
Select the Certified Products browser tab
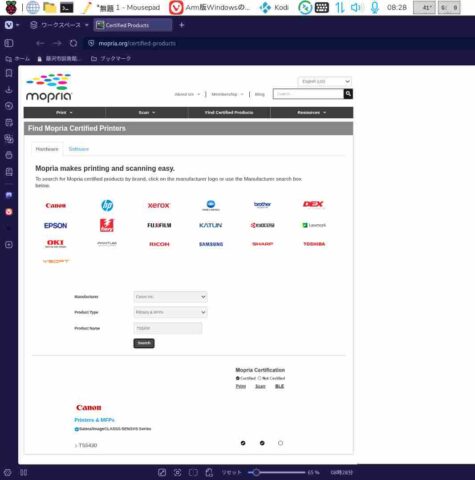(133, 25)
